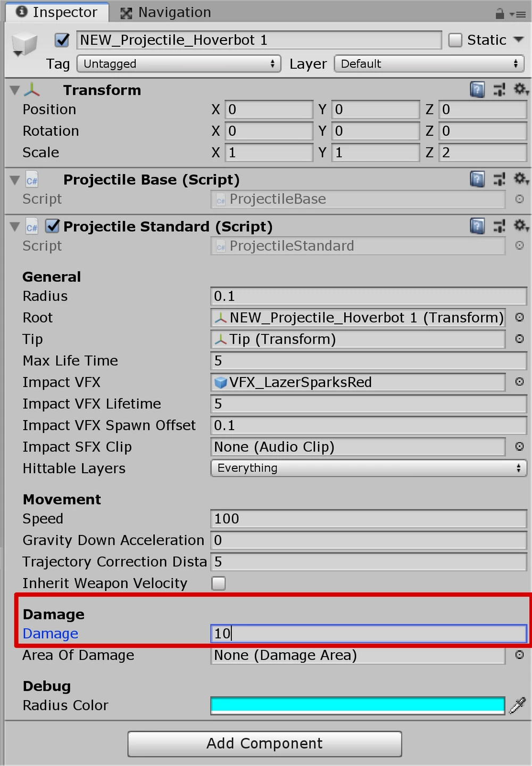Open the Tag dropdown
532x766 pixels.
coord(179,64)
